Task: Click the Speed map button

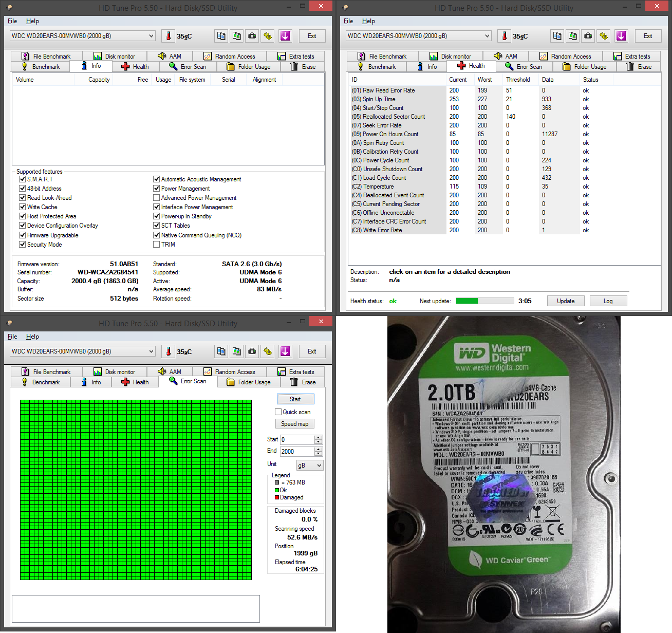Action: (295, 424)
